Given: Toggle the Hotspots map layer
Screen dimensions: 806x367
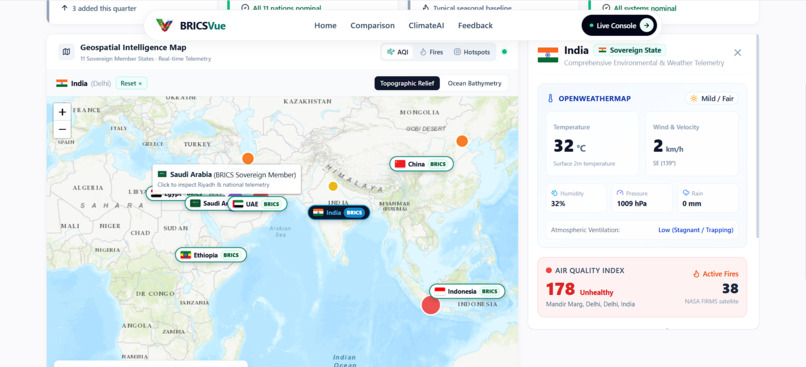Looking at the screenshot, I should 472,52.
